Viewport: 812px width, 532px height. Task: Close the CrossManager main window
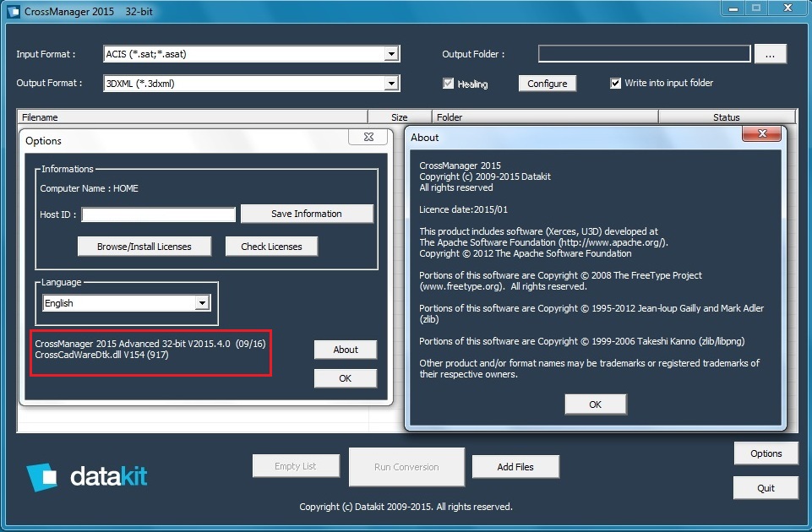(787, 8)
